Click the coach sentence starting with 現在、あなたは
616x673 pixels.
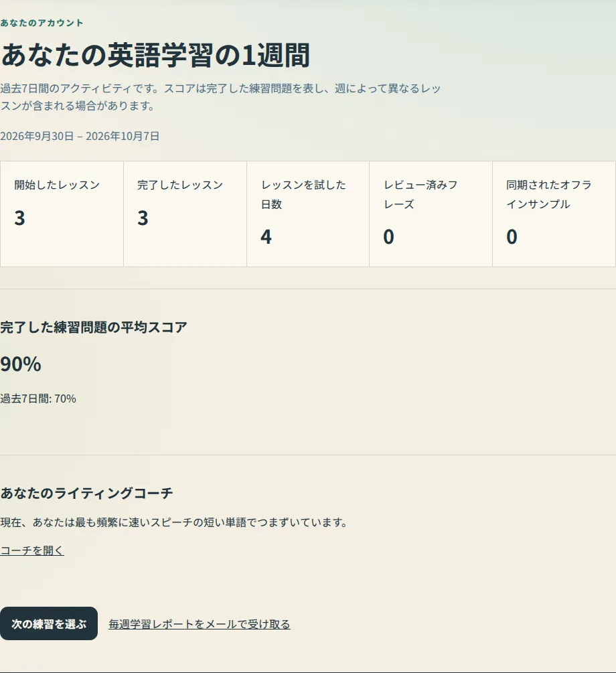(x=174, y=522)
